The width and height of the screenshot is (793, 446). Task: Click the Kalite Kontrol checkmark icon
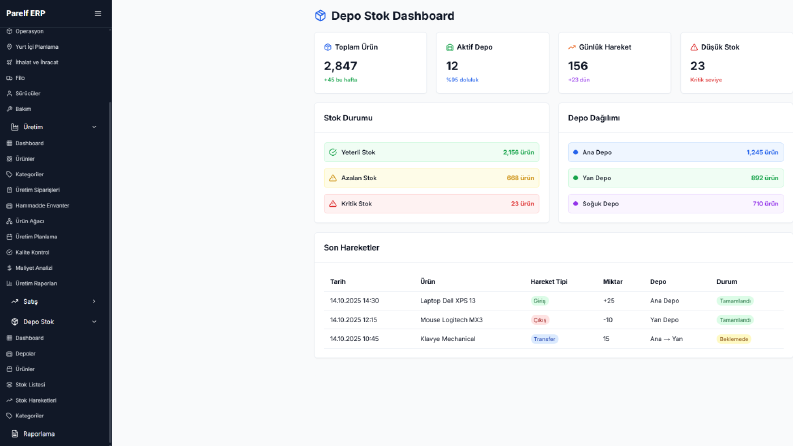(x=9, y=252)
